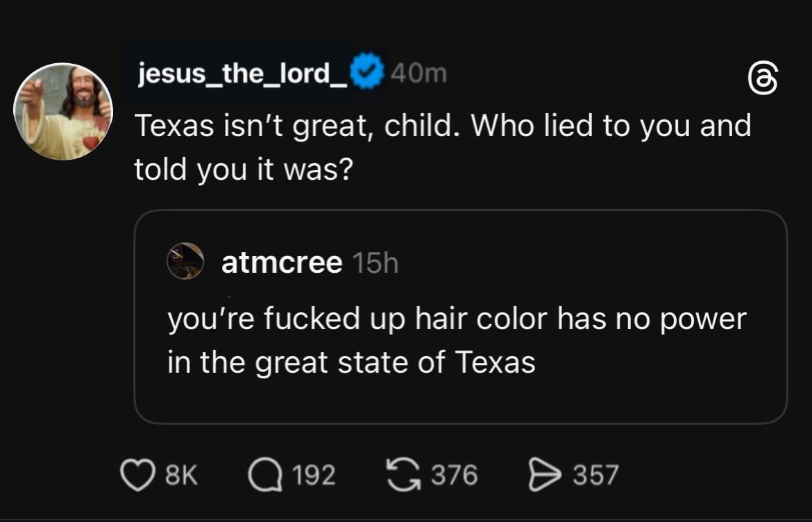This screenshot has width=812, height=522.
Task: Visit the jesus_the_lord_ username link
Action: coord(243,73)
